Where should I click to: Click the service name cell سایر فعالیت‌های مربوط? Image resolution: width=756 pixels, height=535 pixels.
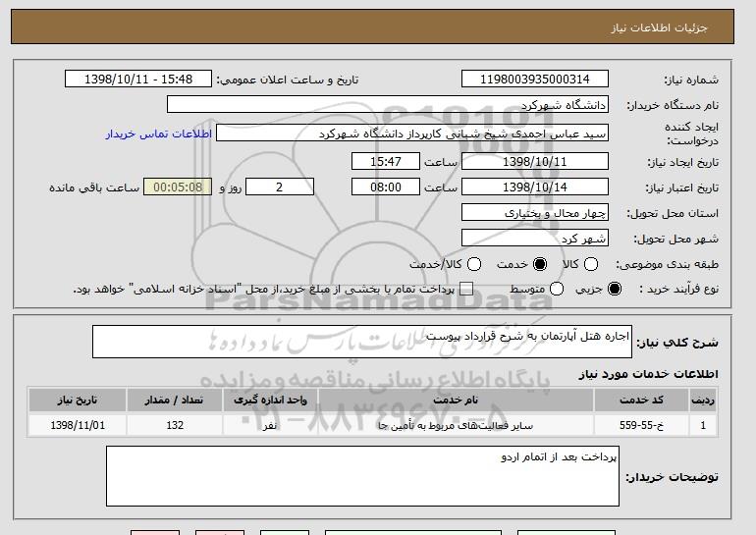456,426
